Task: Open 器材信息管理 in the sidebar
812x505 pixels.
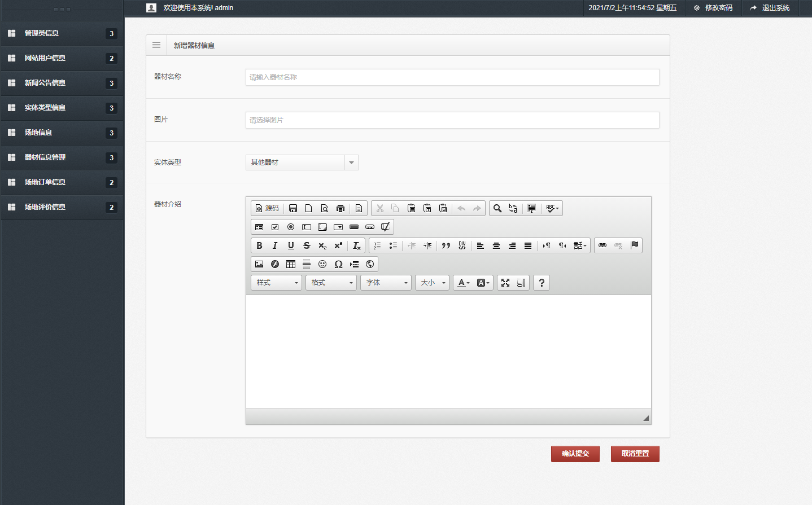Action: click(x=45, y=157)
